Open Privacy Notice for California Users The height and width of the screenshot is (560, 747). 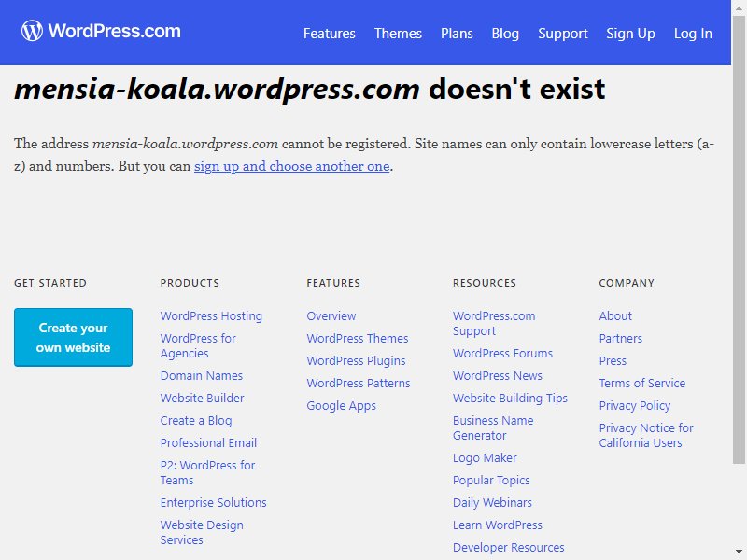pos(646,435)
